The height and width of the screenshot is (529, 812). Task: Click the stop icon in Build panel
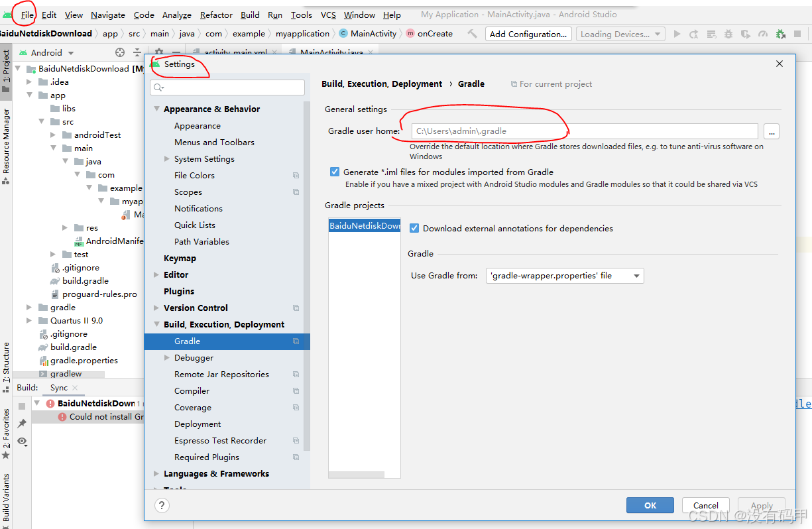coord(22,406)
